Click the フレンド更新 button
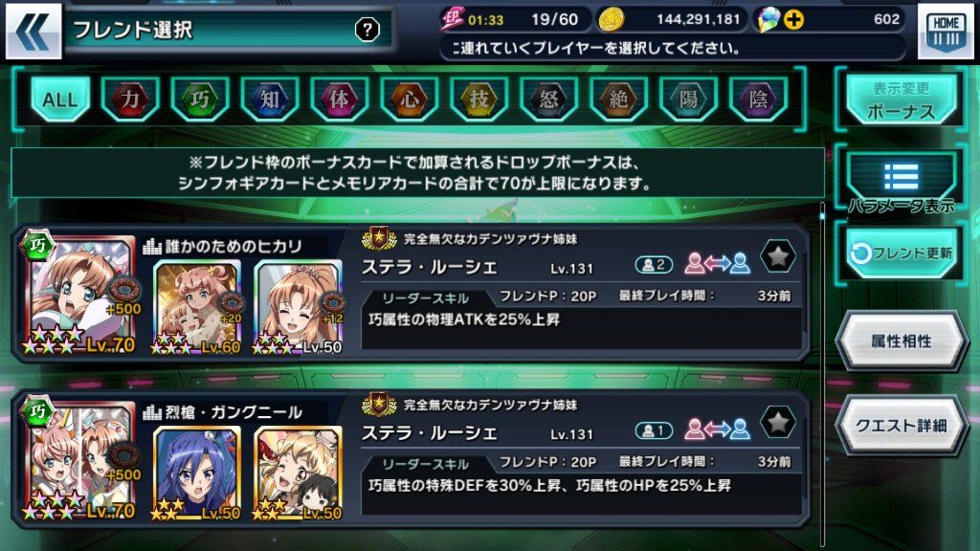The height and width of the screenshot is (551, 980). (x=901, y=253)
